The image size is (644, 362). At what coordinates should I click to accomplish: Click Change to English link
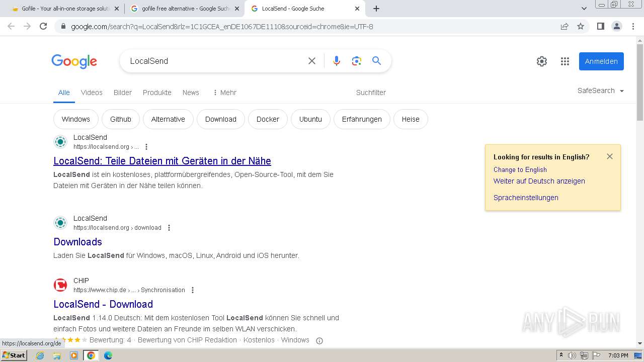(x=520, y=169)
